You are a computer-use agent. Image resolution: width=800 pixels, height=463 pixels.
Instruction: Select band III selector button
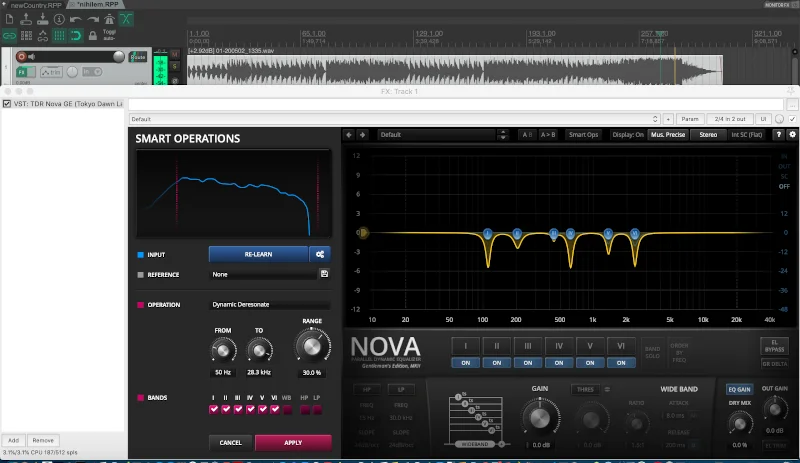(528, 346)
